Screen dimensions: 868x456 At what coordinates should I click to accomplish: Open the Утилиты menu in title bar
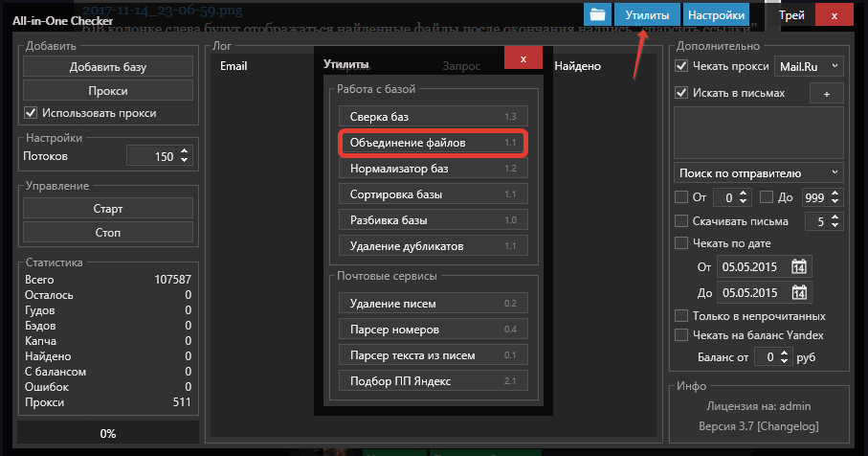[648, 15]
